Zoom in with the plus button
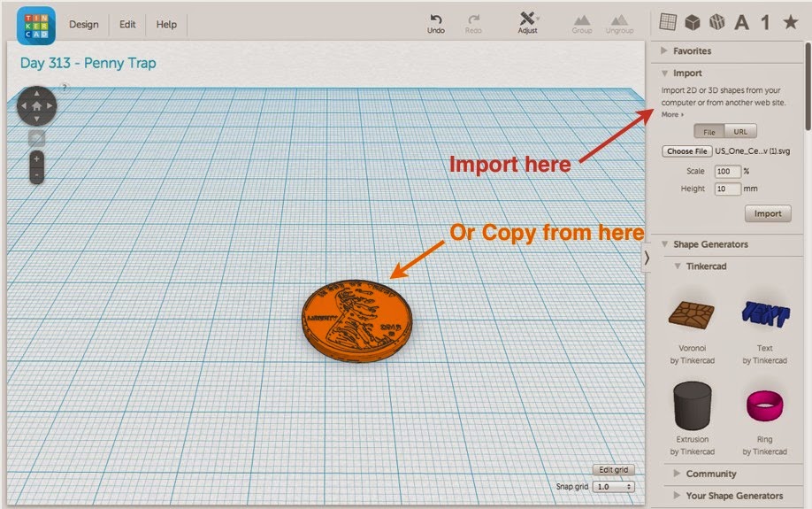This screenshot has height=509, width=812. [36, 159]
